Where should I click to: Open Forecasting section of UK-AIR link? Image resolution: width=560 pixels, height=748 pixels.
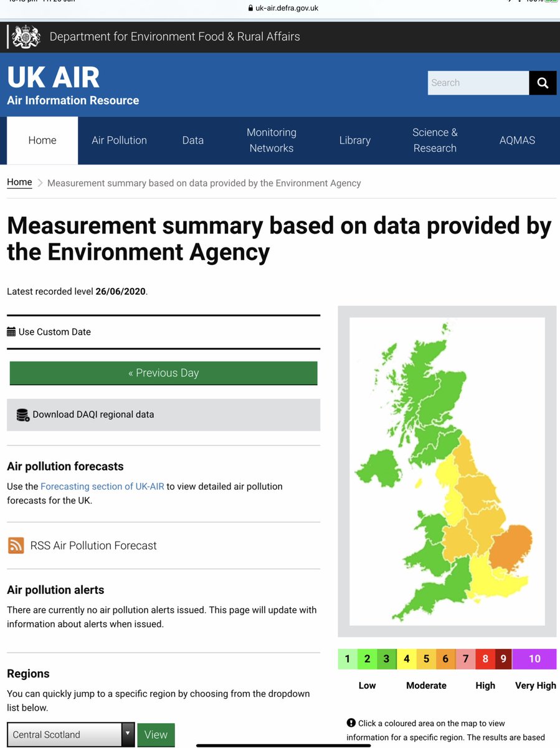pyautogui.click(x=102, y=486)
